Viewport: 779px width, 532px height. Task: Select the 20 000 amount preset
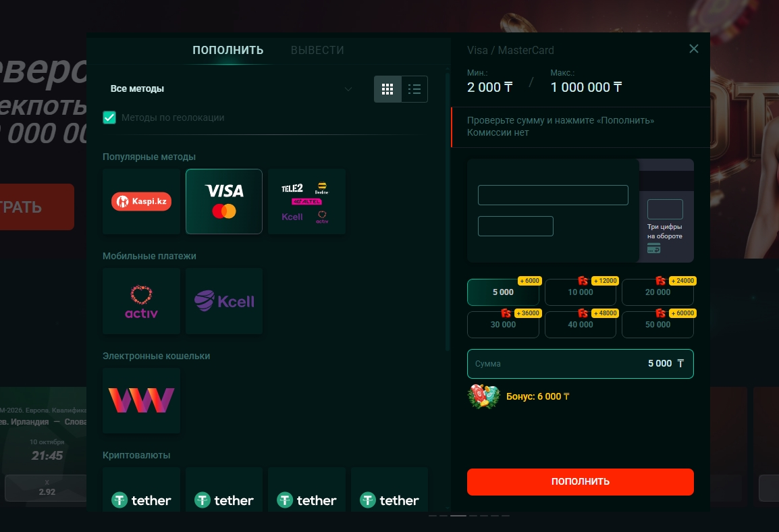pos(657,292)
